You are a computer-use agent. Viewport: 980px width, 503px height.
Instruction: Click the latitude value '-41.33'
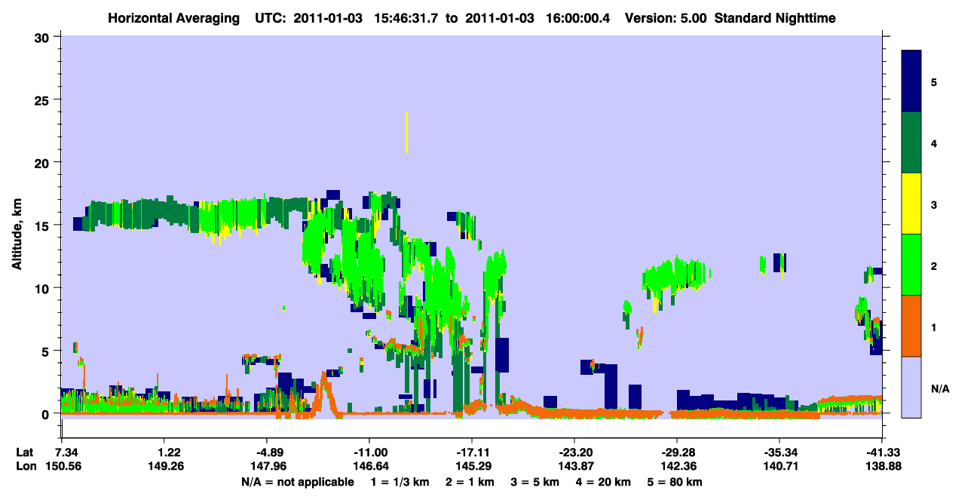[x=882, y=452]
